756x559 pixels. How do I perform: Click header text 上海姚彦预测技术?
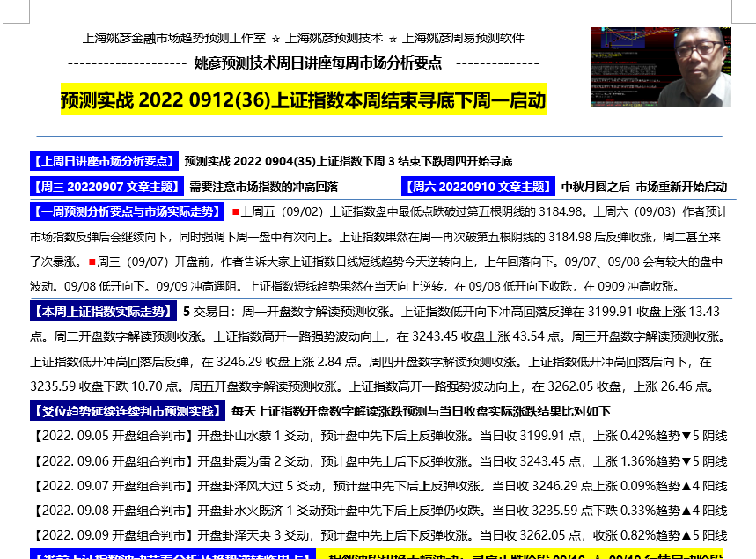334,39
